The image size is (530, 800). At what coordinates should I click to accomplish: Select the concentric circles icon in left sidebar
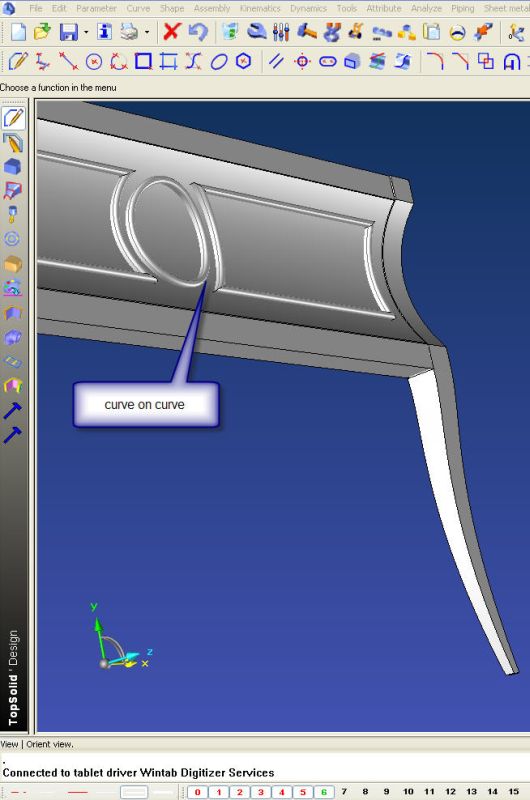coord(12,239)
